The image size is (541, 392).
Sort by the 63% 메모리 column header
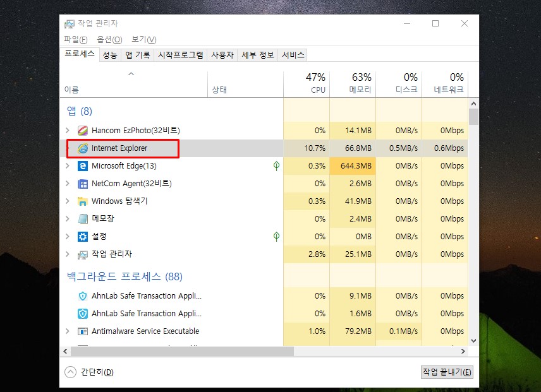(x=353, y=85)
